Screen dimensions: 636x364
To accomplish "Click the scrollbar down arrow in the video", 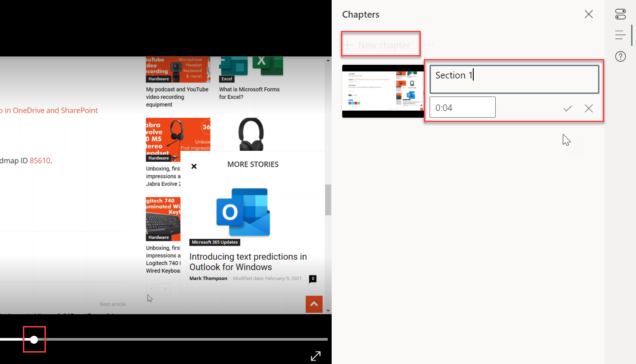I will point(328,311).
